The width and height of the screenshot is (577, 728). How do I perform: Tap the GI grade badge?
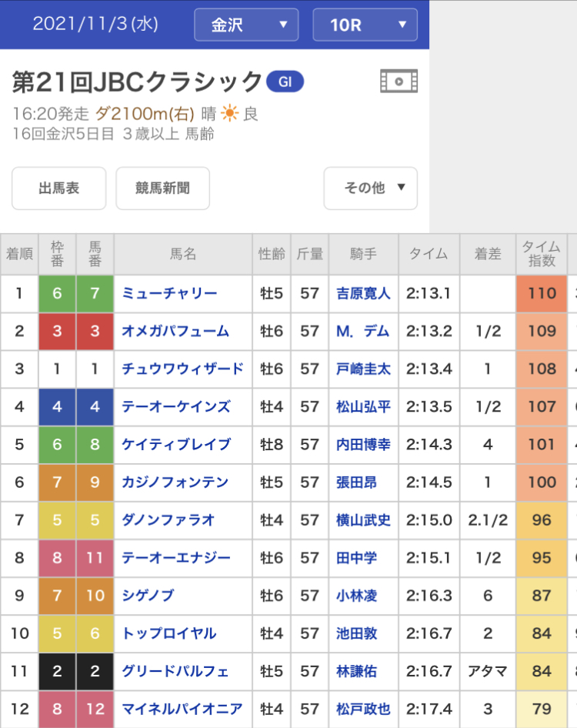[x=285, y=81]
